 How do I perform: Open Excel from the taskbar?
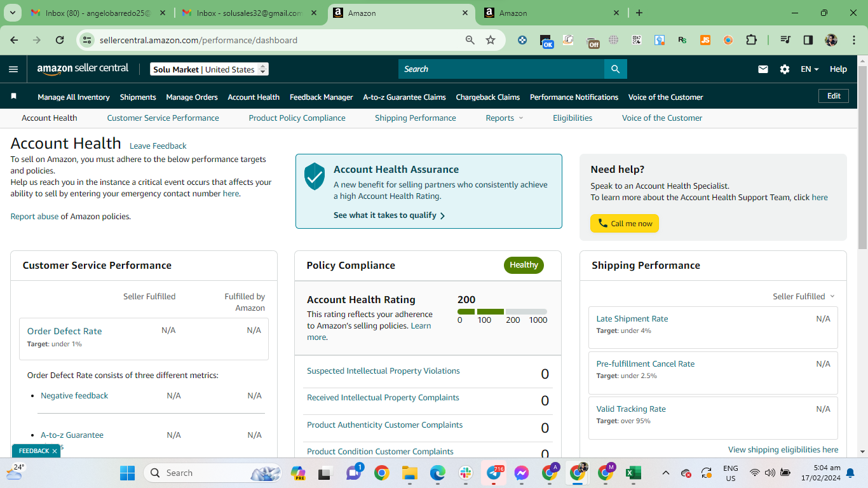click(x=633, y=473)
